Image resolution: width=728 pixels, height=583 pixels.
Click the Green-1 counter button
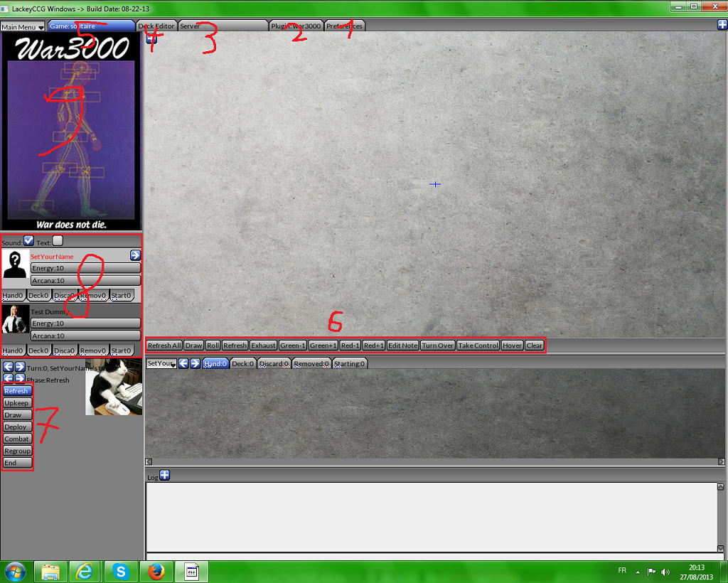pos(292,346)
